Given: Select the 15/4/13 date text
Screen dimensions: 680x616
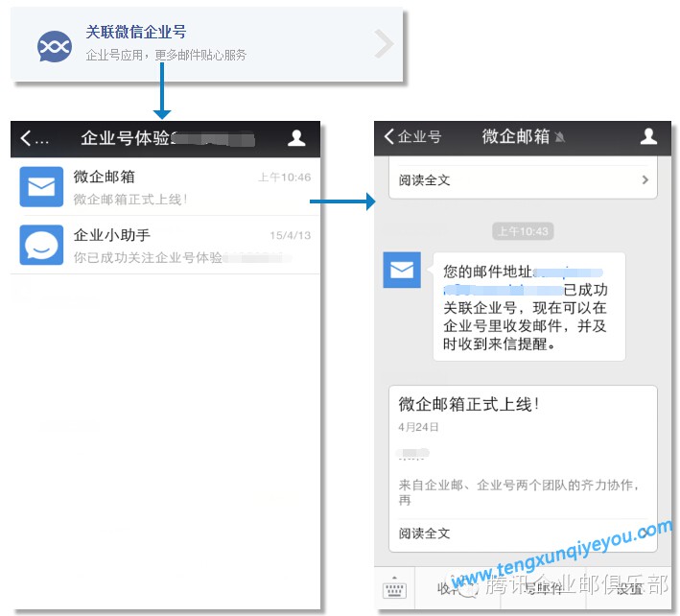Looking at the screenshot, I should pos(291,235).
